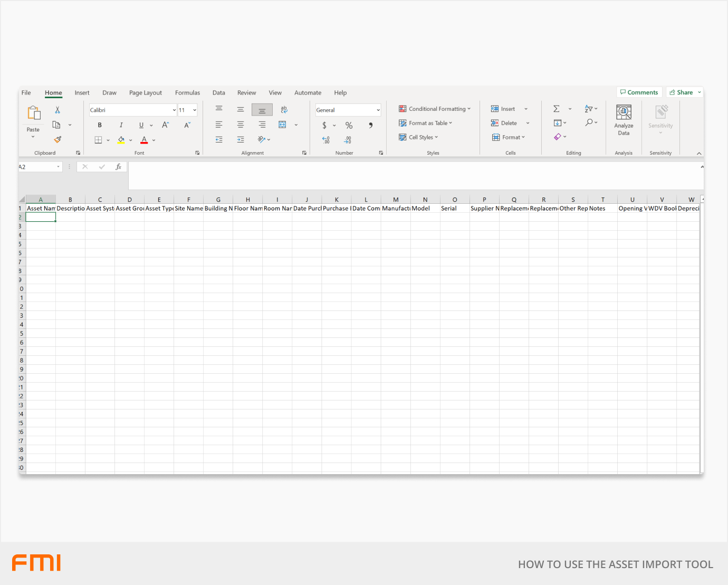Switch to the Page Layout tab
728x585 pixels.
tap(145, 92)
